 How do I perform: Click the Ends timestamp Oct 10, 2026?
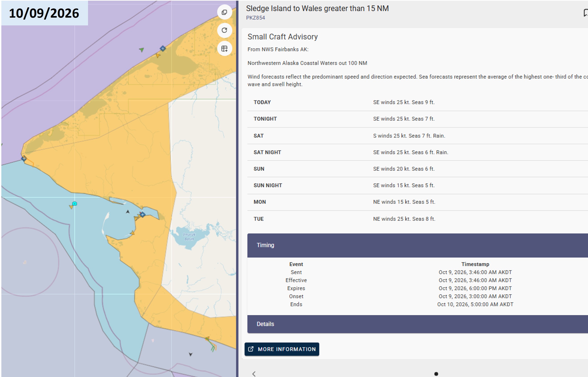pyautogui.click(x=475, y=304)
